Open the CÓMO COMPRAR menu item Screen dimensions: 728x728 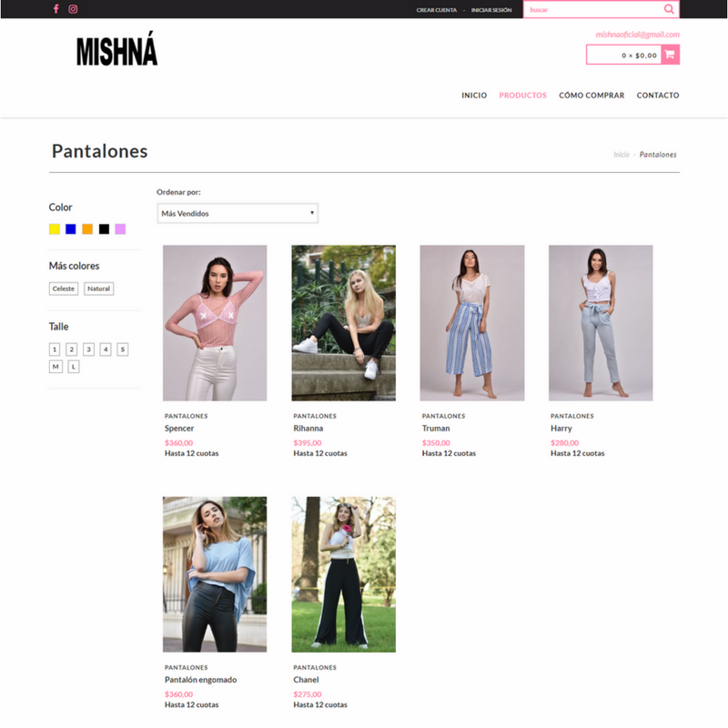pyautogui.click(x=591, y=96)
